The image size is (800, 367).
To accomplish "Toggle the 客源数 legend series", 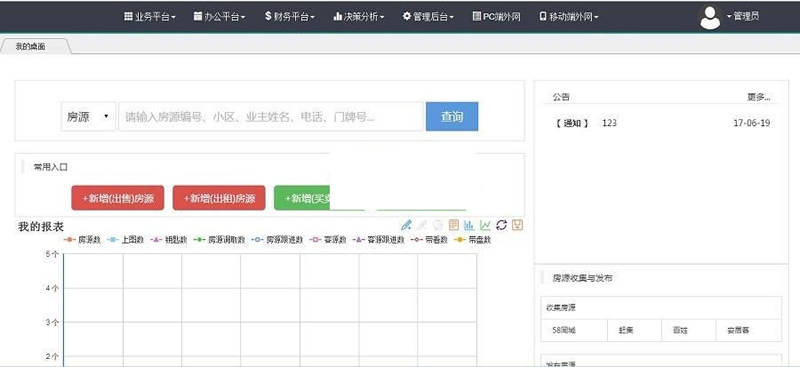I will (x=328, y=239).
